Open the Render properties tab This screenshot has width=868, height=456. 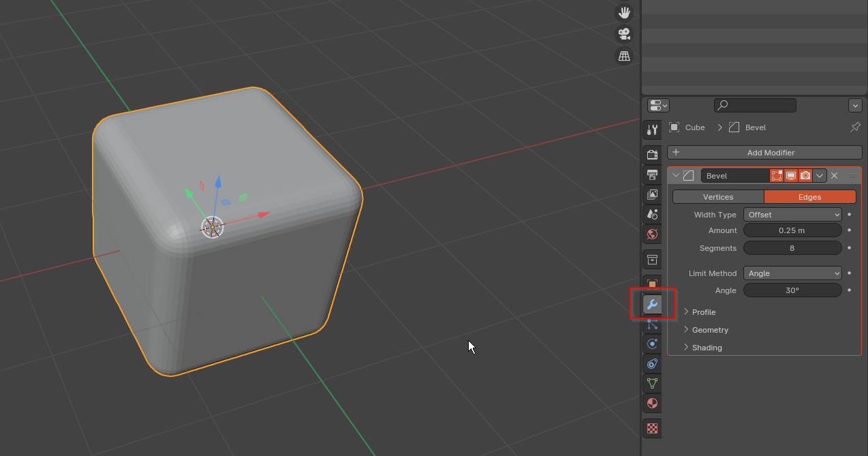coord(652,155)
